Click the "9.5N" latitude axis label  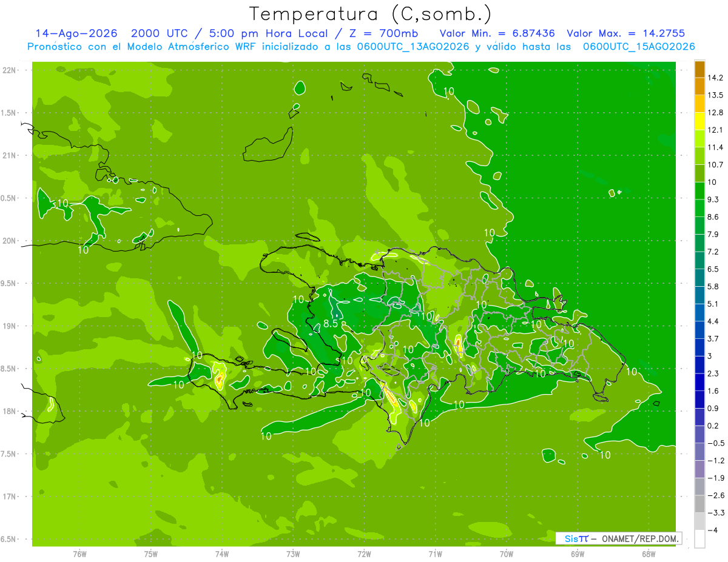pyautogui.click(x=8, y=283)
